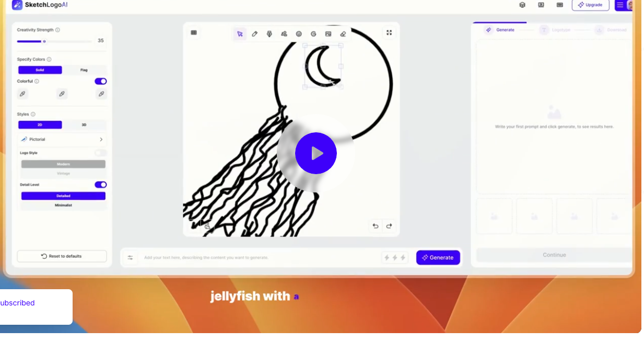This screenshot has height=353, width=644.
Task: Toggle the Colorful option on
Action: (x=100, y=81)
